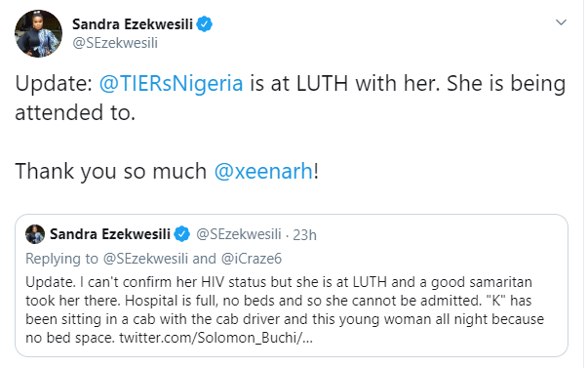This screenshot has height=368, width=588.
Task: Open @iCraze6 in the 'Replying to' line
Action: click(x=252, y=259)
